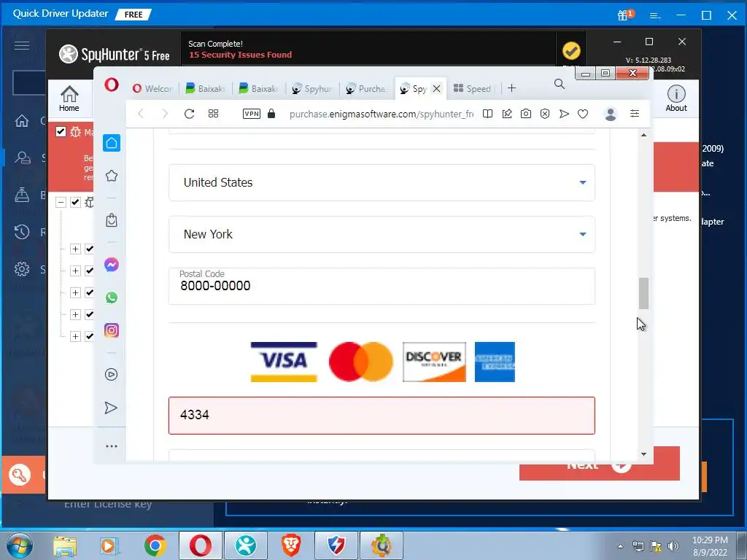The width and height of the screenshot is (747, 560).
Task: Switch to the Welcome tab
Action: click(152, 88)
